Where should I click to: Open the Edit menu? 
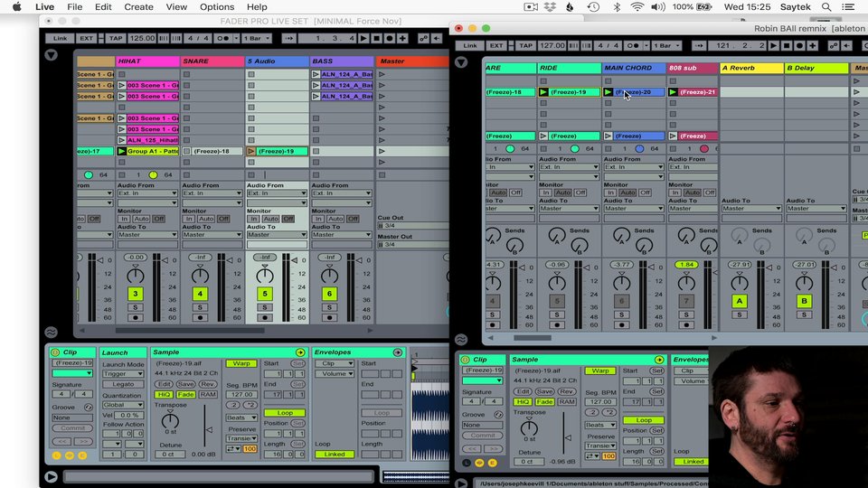103,7
